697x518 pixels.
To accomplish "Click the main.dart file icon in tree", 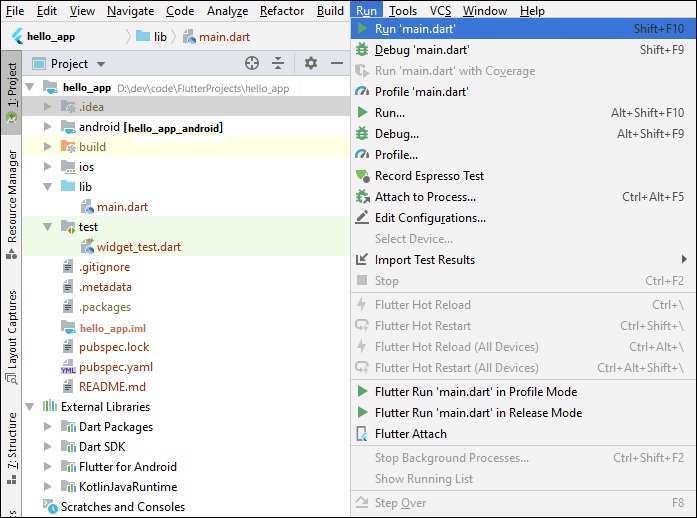I will (x=87, y=207).
